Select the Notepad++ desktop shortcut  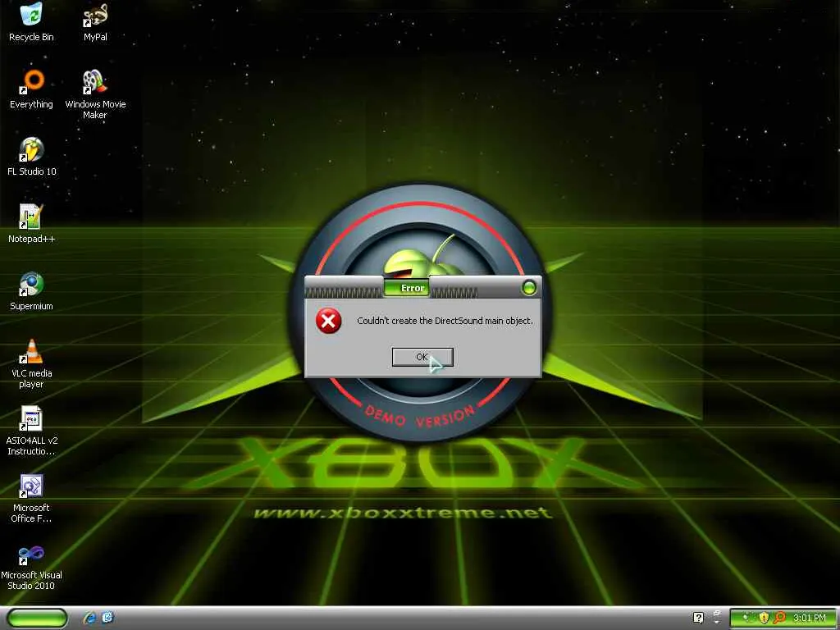pyautogui.click(x=31, y=224)
